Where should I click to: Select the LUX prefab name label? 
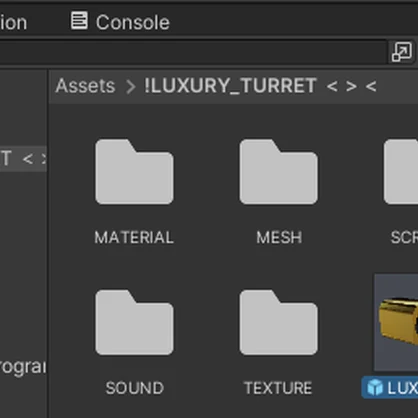tap(390, 387)
